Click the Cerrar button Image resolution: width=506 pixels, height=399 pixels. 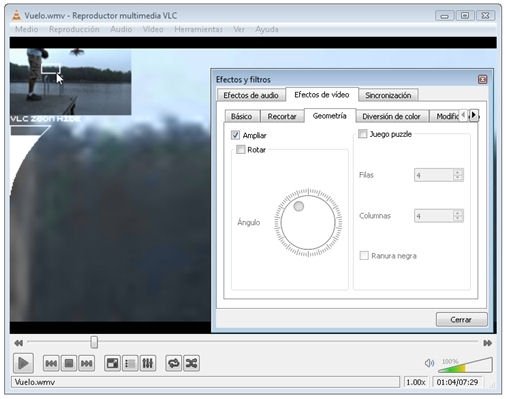click(x=461, y=319)
